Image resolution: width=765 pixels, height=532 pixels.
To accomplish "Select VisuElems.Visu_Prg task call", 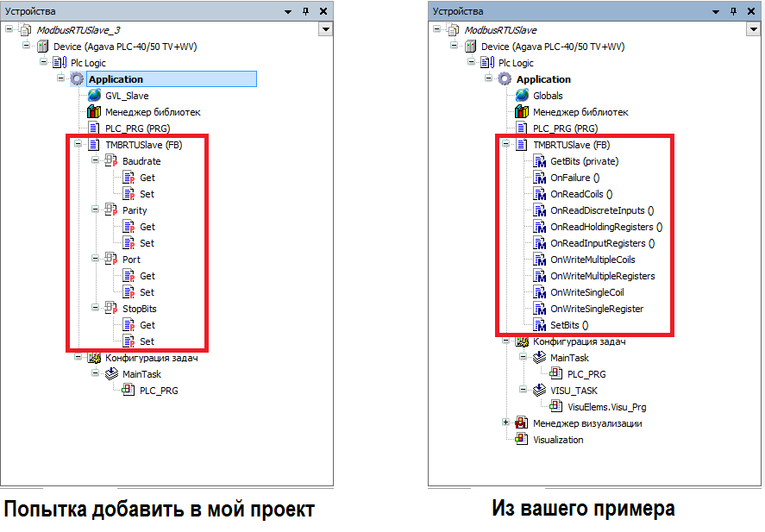I will coord(607,407).
